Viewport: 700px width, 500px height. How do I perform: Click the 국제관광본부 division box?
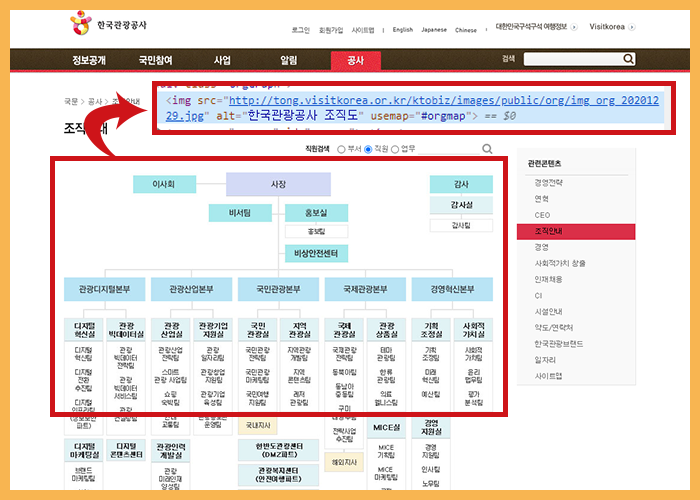pos(365,289)
